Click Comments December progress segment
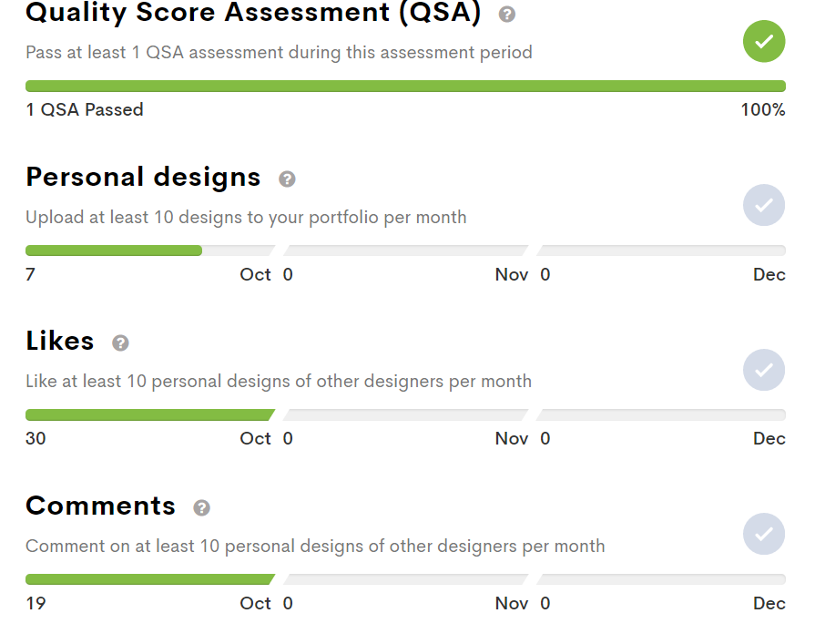Viewport: 815px width, 644px height. point(660,578)
